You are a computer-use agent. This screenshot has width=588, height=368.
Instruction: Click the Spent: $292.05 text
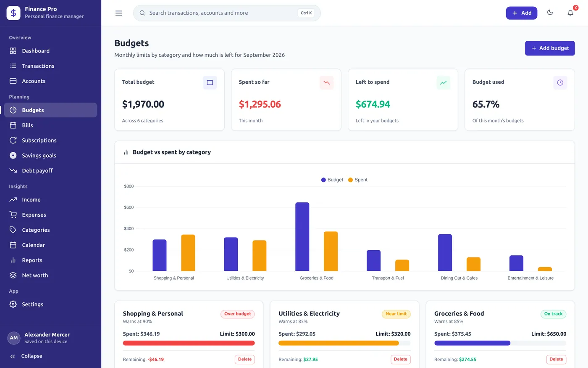coord(297,334)
